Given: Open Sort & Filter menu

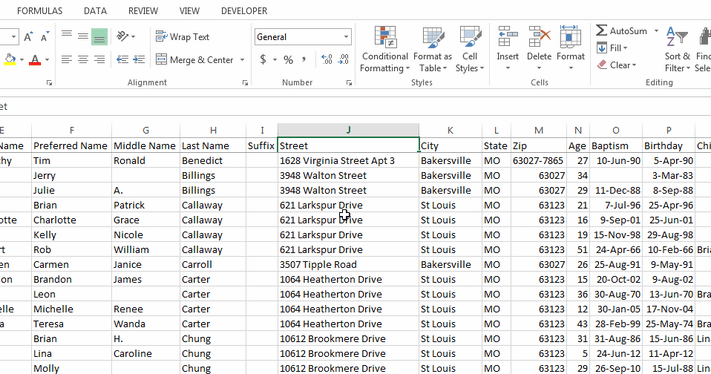Looking at the screenshot, I should [677, 49].
